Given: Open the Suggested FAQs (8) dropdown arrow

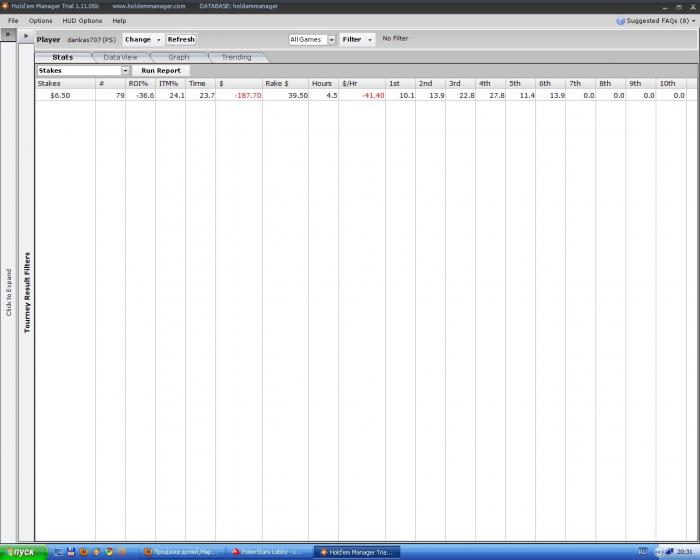Looking at the screenshot, I should coord(693,21).
